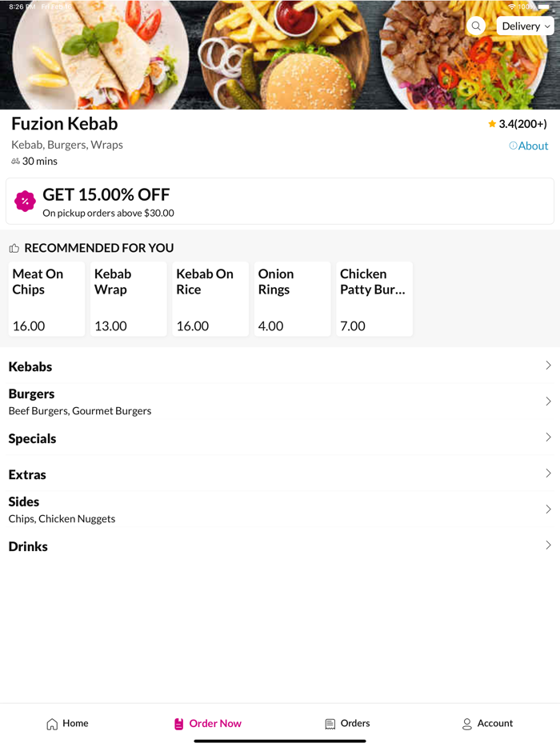Open the search icon at top right
Image resolution: width=560 pixels, height=747 pixels.
tap(476, 26)
